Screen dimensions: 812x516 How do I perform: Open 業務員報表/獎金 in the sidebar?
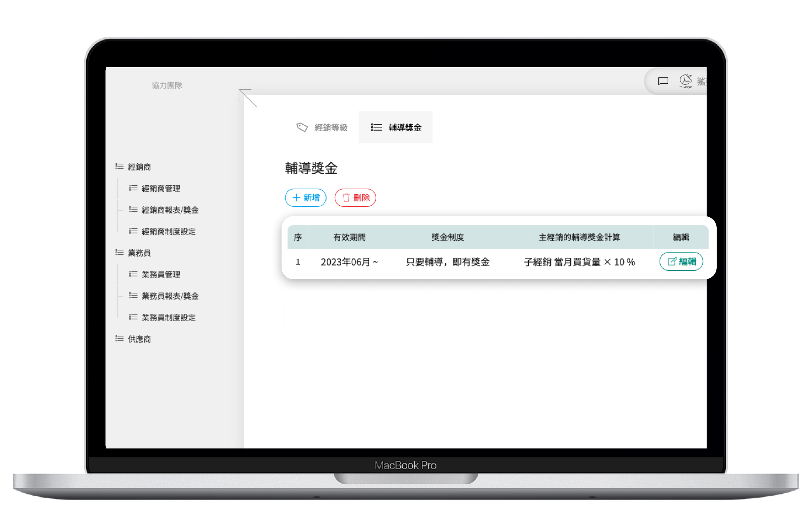pyautogui.click(x=170, y=296)
